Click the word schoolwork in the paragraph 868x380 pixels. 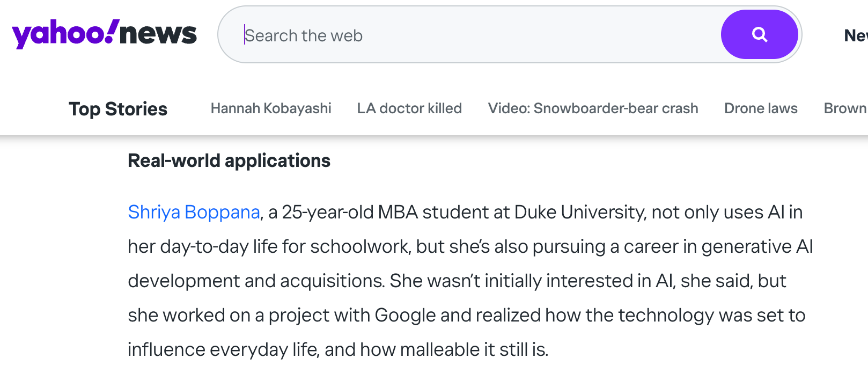[x=360, y=247]
